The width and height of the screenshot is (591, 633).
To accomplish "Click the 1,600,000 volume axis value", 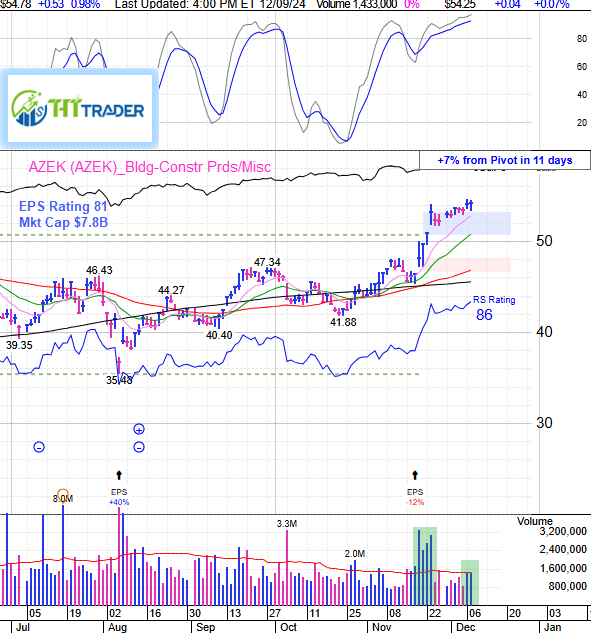I will [563, 568].
